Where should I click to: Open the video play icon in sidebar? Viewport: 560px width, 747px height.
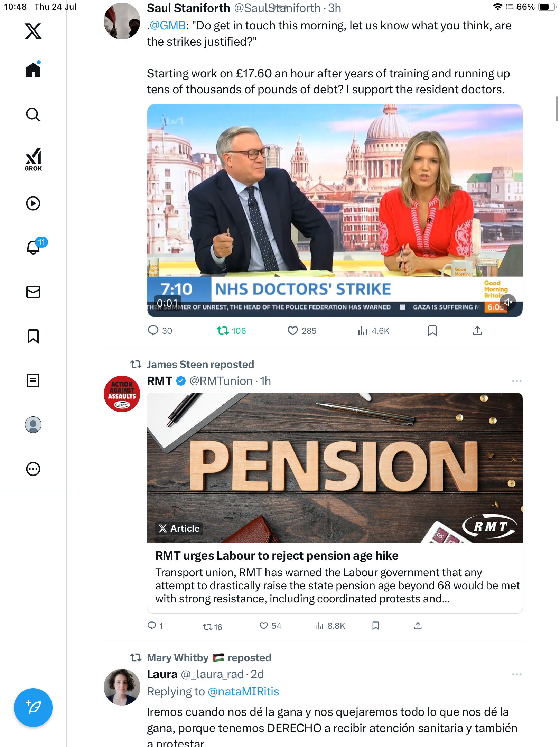point(33,203)
